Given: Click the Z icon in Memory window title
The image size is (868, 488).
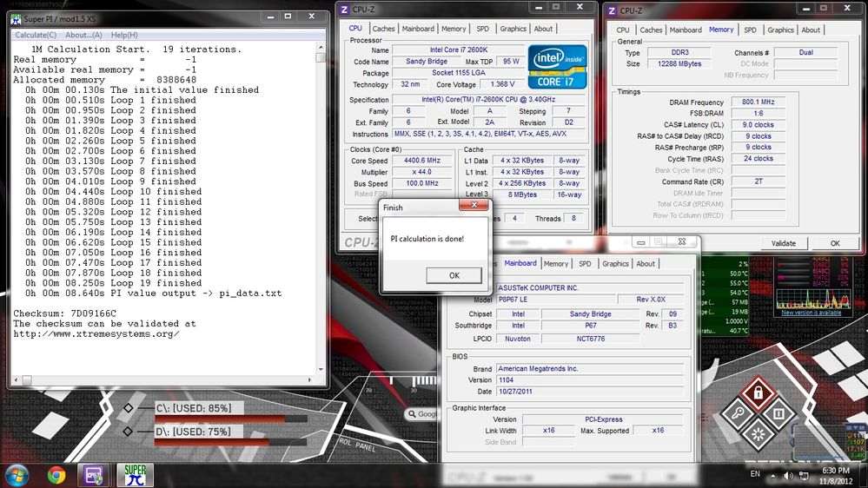Looking at the screenshot, I should (612, 10).
